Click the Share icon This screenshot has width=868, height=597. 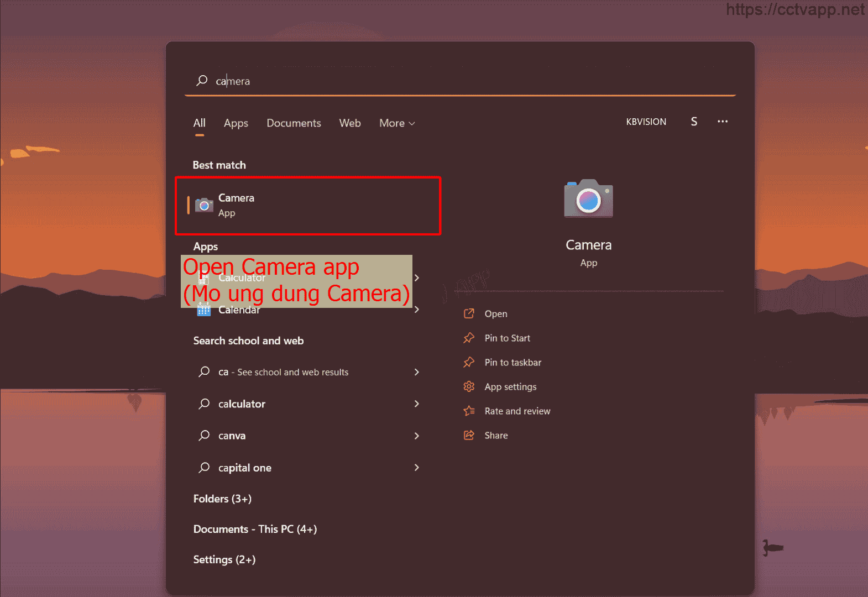coord(469,436)
